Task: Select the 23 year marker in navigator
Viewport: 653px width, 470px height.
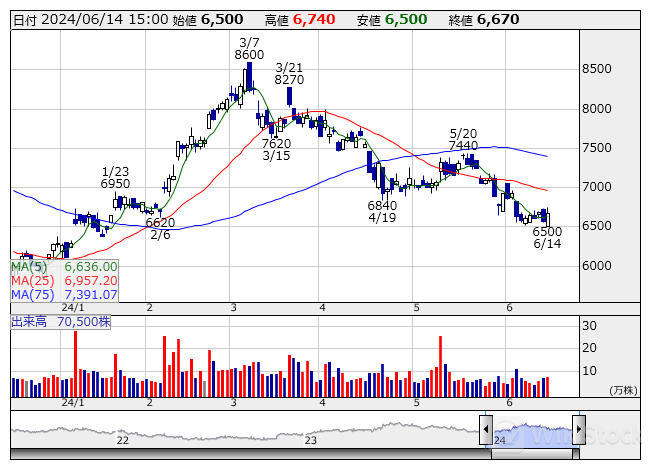Action: click(x=311, y=440)
